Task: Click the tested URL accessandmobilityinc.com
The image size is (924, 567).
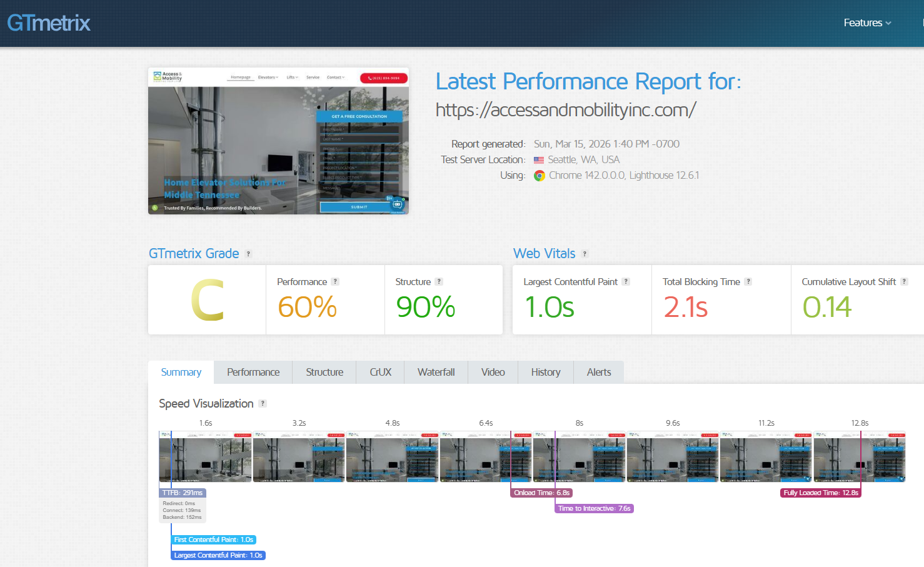Action: coord(566,110)
